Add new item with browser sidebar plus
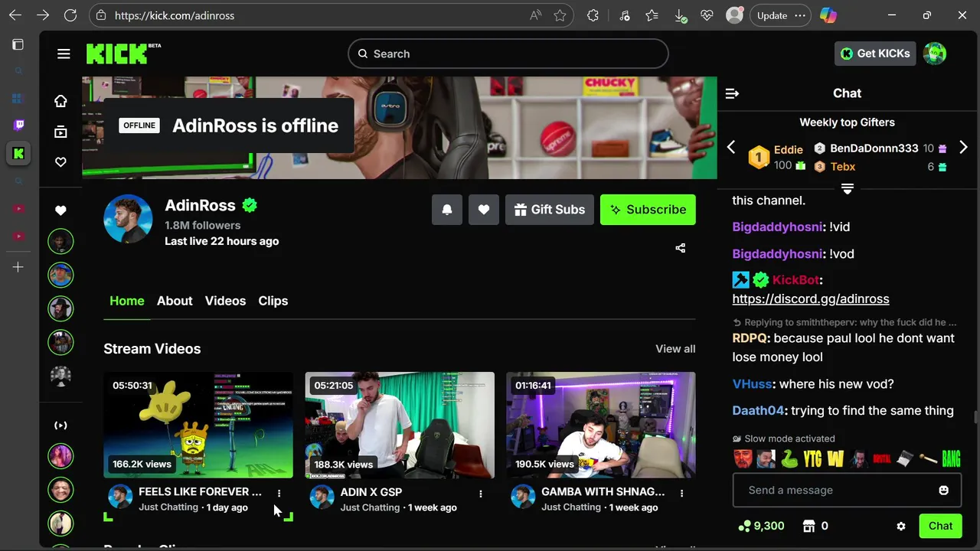The height and width of the screenshot is (551, 980). click(x=18, y=267)
